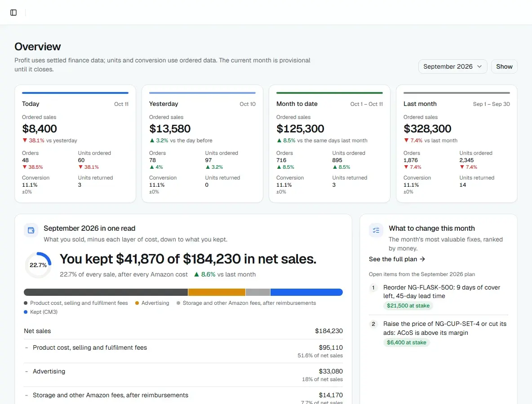Click the Product cost legend dot
This screenshot has width=532, height=404.
26,303
